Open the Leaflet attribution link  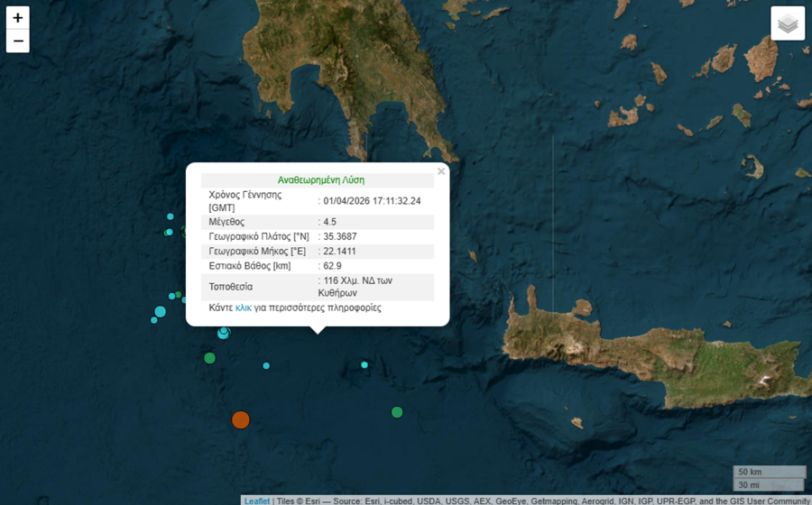(x=257, y=500)
